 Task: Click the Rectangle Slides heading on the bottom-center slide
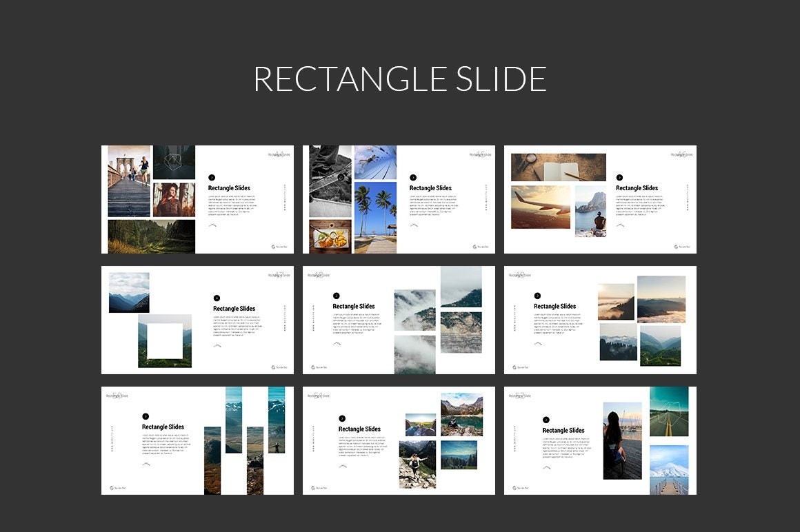point(359,429)
